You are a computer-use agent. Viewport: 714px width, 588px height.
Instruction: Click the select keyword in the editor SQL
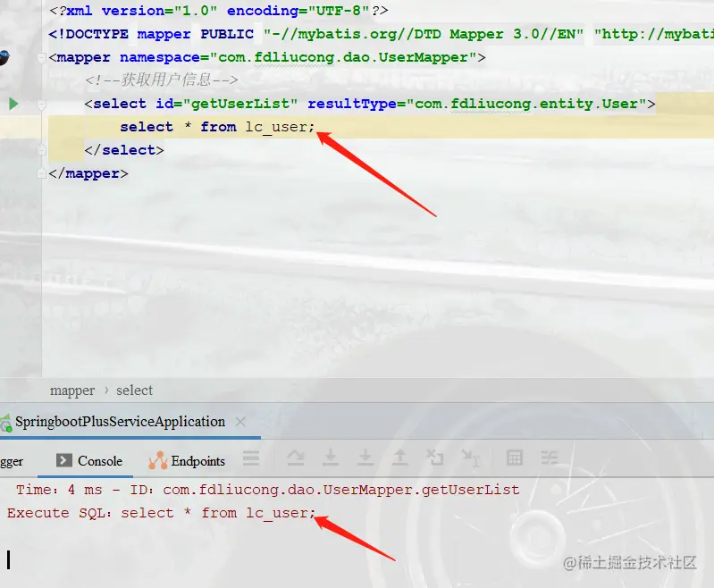147,127
